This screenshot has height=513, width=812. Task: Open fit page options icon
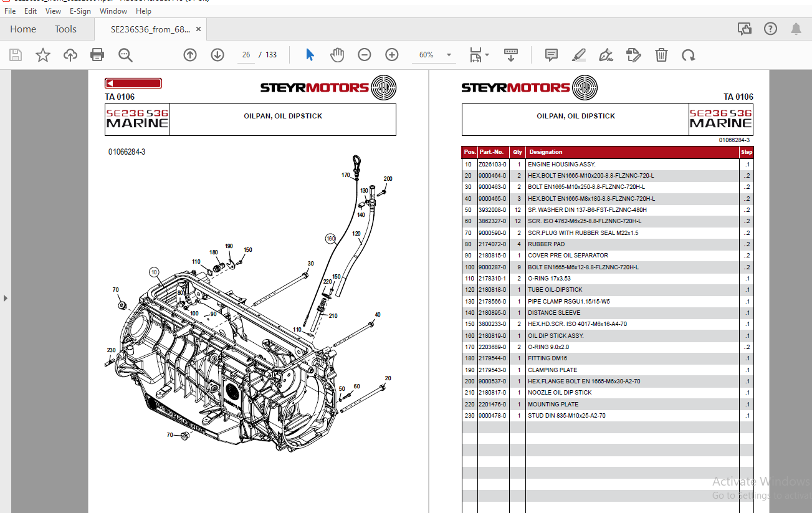coord(479,55)
